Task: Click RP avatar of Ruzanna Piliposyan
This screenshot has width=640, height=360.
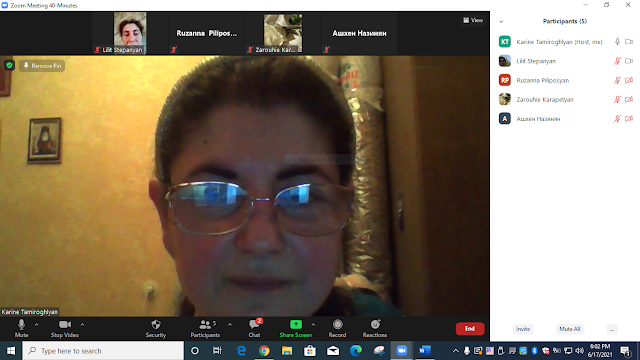Action: tap(505, 80)
